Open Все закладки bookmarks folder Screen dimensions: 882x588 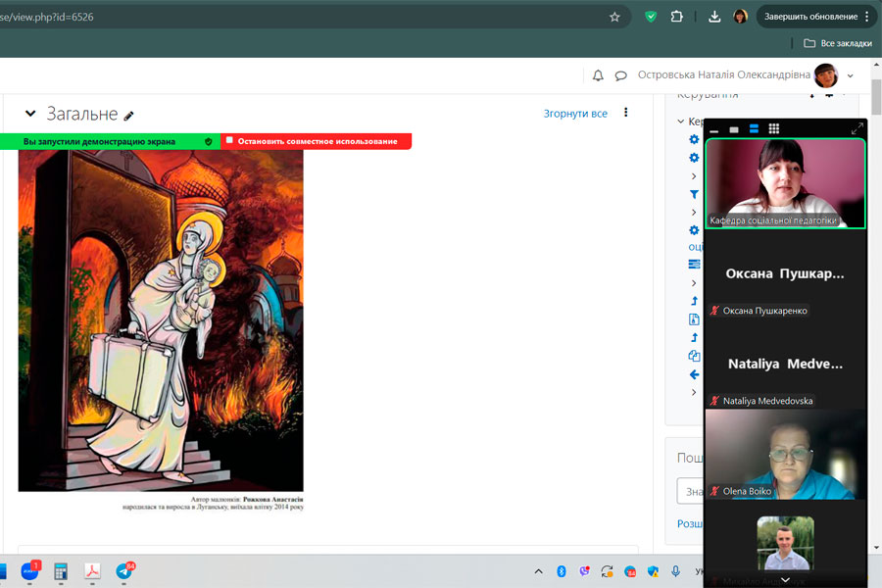837,43
